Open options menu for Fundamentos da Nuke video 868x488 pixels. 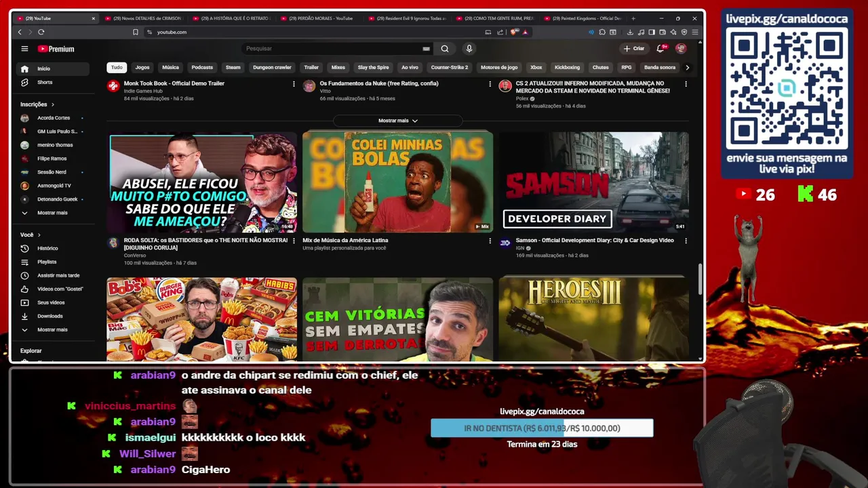490,84
